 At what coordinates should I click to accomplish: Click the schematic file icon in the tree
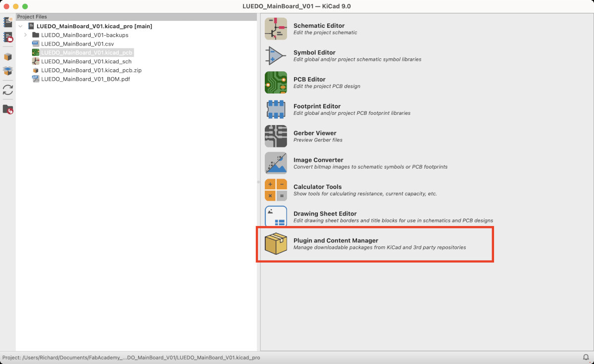tap(36, 61)
